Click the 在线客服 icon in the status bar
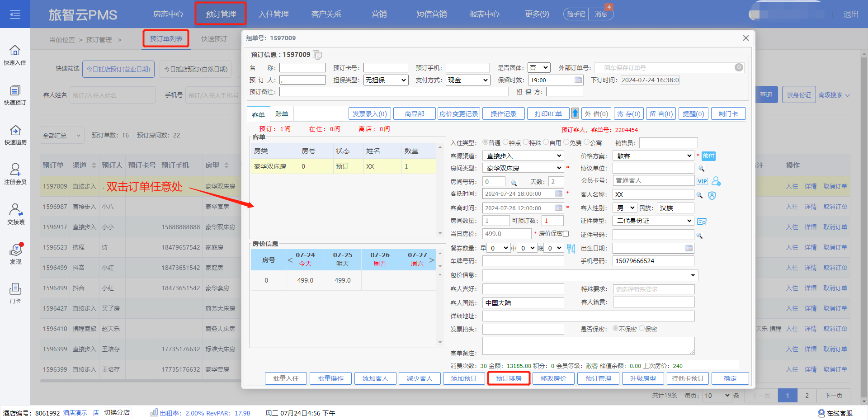This screenshot has width=868, height=420. pyautogui.click(x=821, y=413)
